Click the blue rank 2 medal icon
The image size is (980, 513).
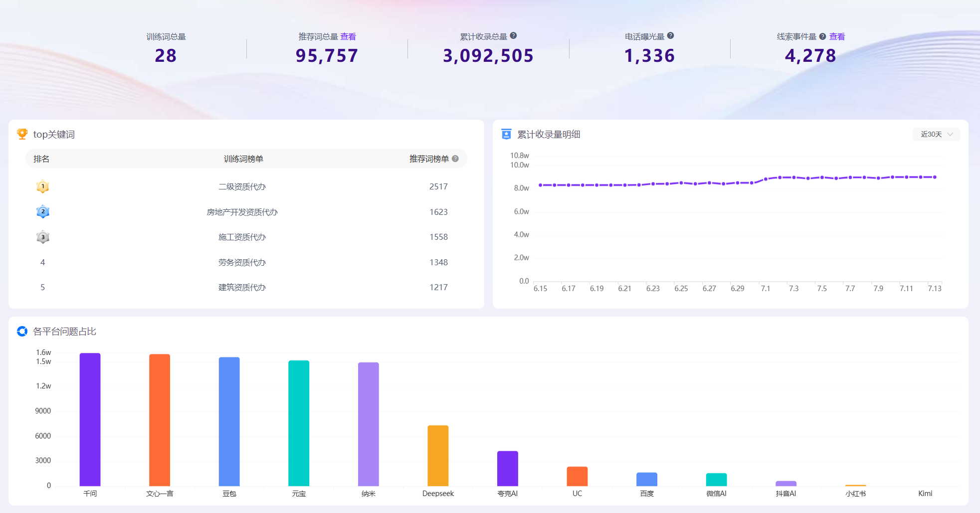click(43, 212)
